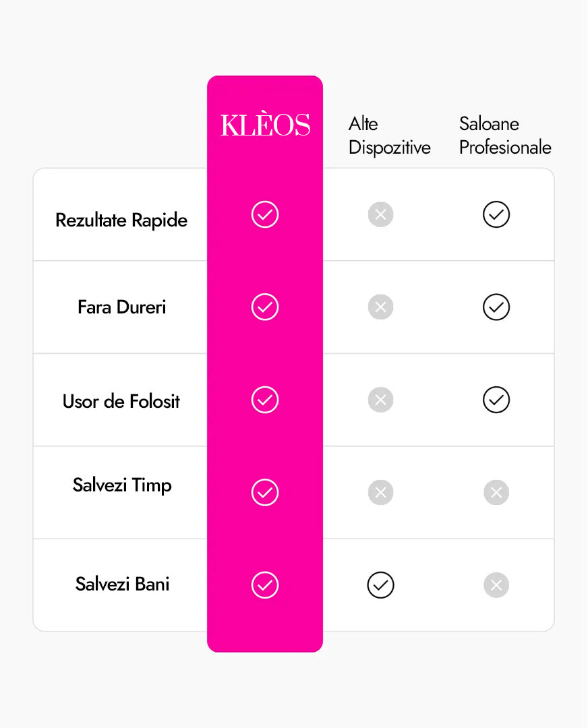This screenshot has height=728, width=588.
Task: Click Alte Dispozitive X for Usor de Folosit
Action: (x=380, y=400)
